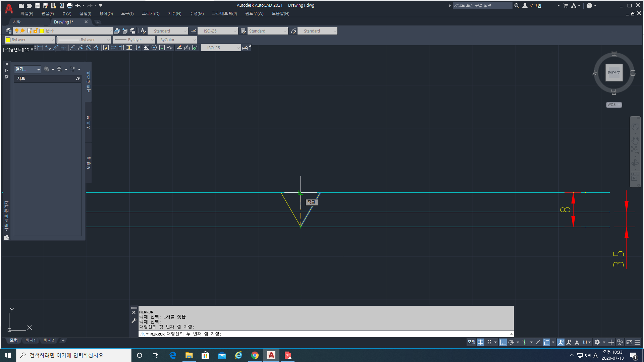The width and height of the screenshot is (644, 362).
Task: Click the yellow ByLayer color swatch
Action: click(x=8, y=40)
